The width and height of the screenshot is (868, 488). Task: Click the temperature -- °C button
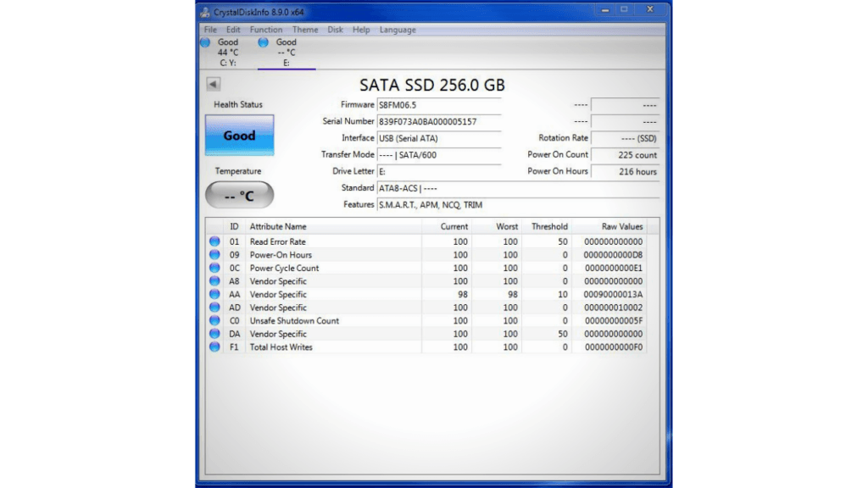click(x=239, y=196)
